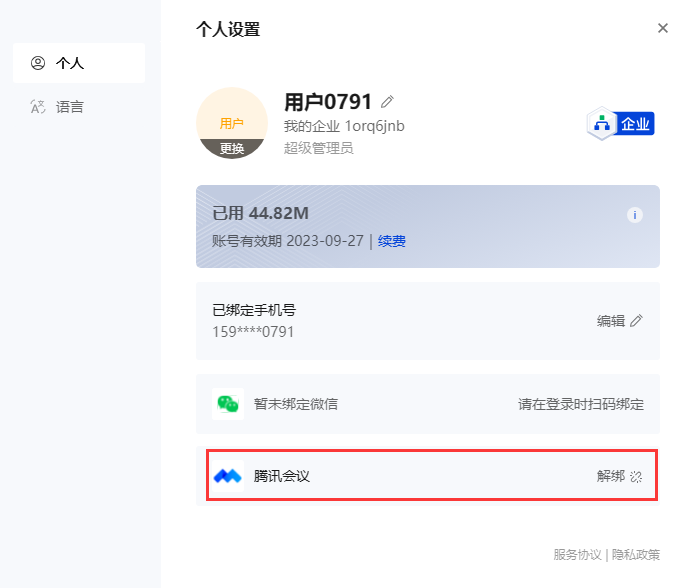The height and width of the screenshot is (588, 689).
Task: Click the 用户0791 username text
Action: (x=328, y=102)
